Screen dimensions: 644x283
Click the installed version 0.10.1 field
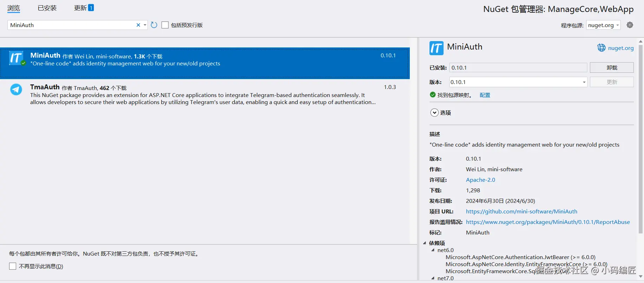(518, 67)
